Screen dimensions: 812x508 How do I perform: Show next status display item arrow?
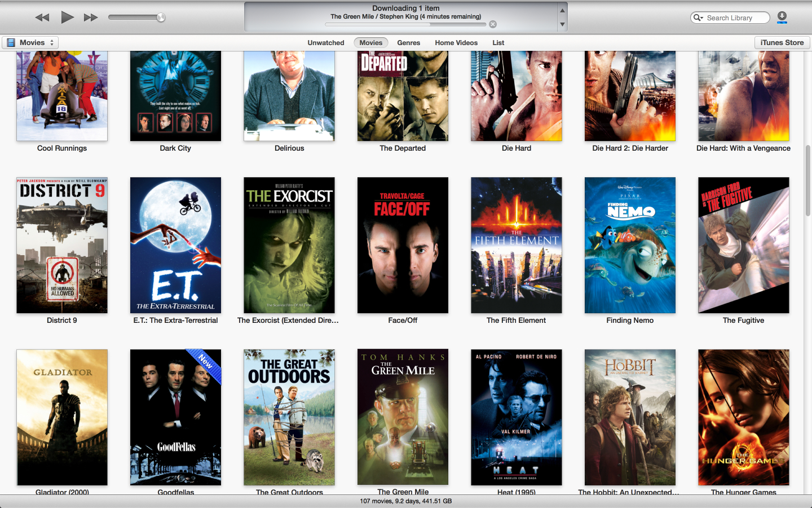[x=562, y=25]
